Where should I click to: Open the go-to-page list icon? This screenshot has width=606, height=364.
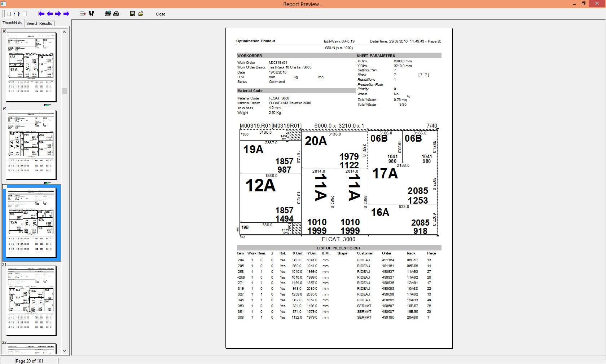coord(83,14)
